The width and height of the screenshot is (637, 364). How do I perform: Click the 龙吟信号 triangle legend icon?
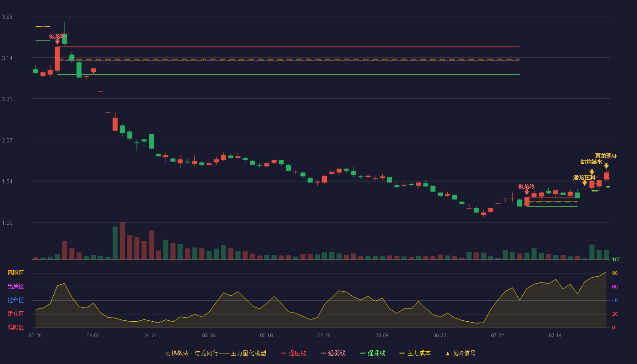[447, 353]
